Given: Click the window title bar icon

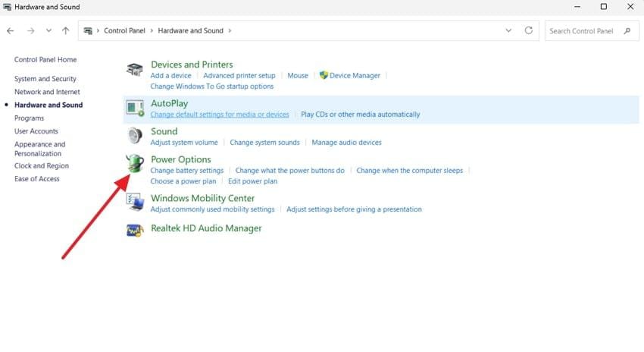Looking at the screenshot, I should [x=7, y=7].
